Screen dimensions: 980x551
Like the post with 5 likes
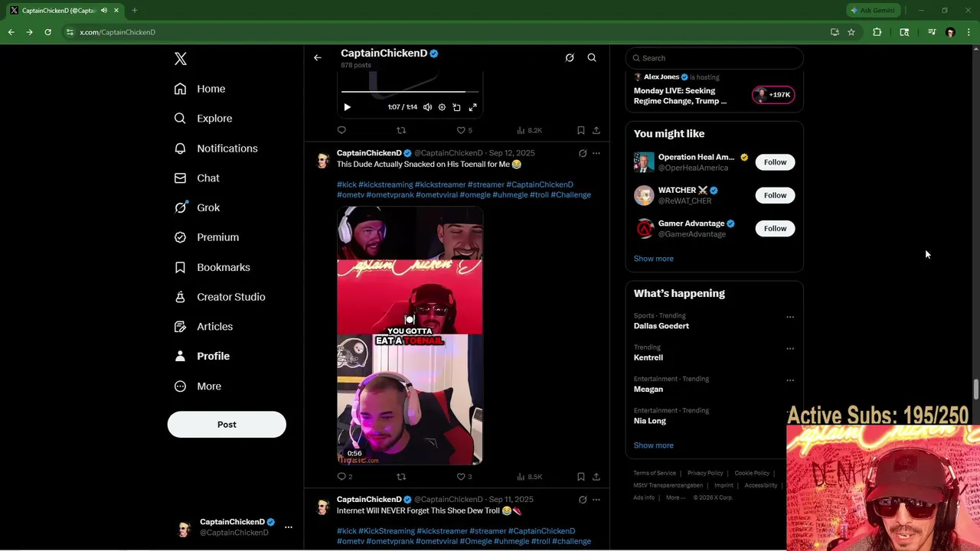tap(464, 130)
